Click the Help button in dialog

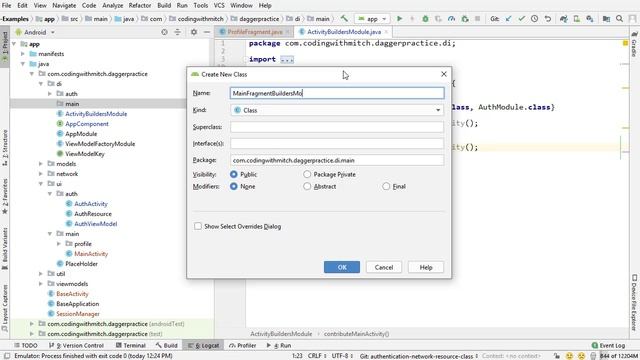click(426, 267)
